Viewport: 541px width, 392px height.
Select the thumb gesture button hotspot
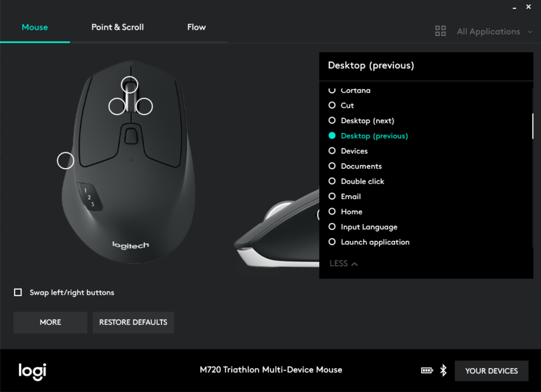(x=65, y=160)
